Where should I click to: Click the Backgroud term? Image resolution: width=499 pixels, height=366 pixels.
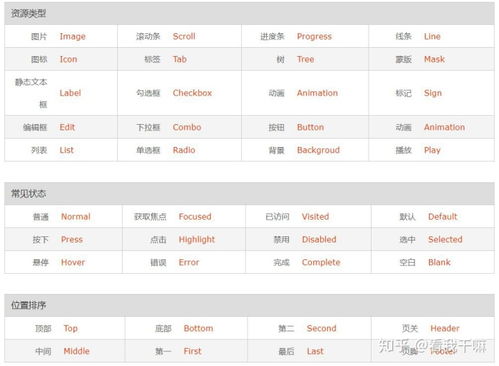318,150
